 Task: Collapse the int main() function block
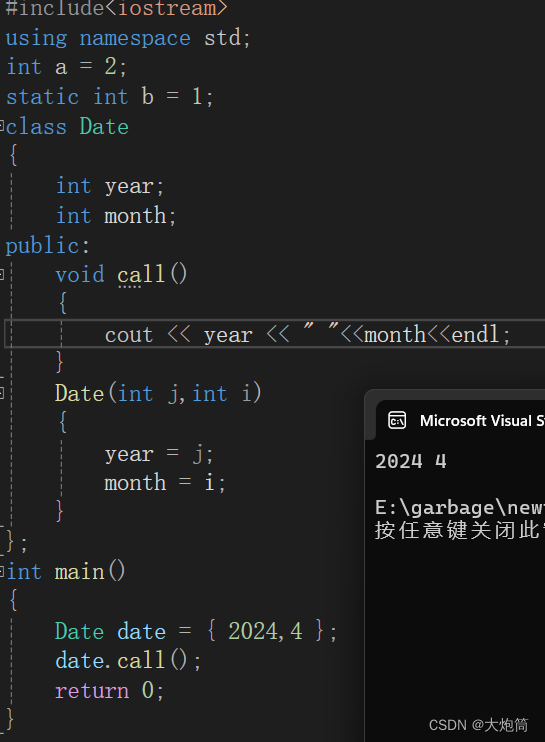(2, 571)
